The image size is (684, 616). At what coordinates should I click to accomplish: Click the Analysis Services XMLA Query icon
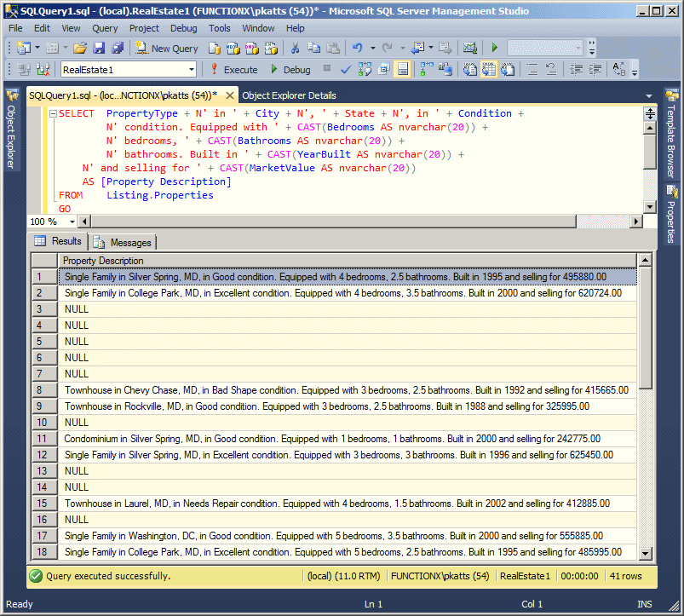point(271,48)
